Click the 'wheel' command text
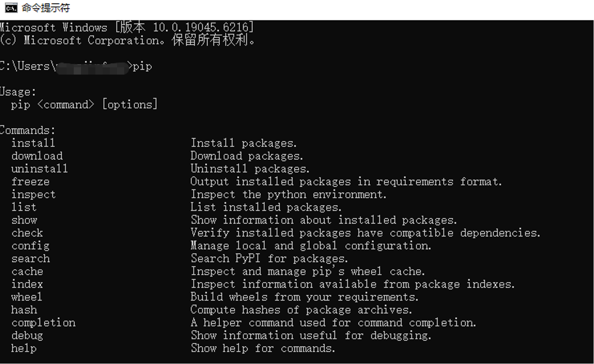The image size is (594, 364). [26, 297]
